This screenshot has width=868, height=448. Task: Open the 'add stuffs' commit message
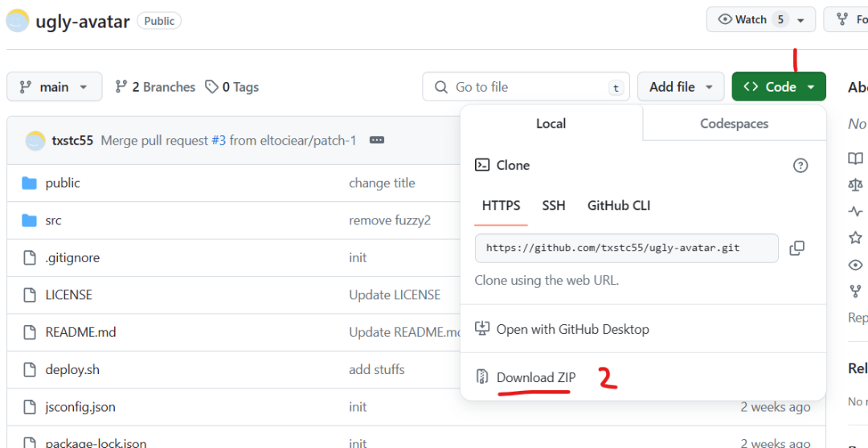(376, 370)
